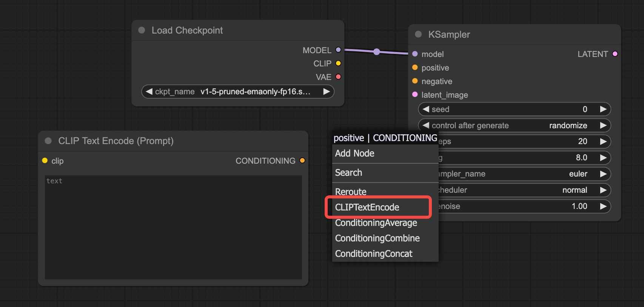Select CLIPTextEncode from the context menu
The width and height of the screenshot is (644, 307).
click(385, 207)
